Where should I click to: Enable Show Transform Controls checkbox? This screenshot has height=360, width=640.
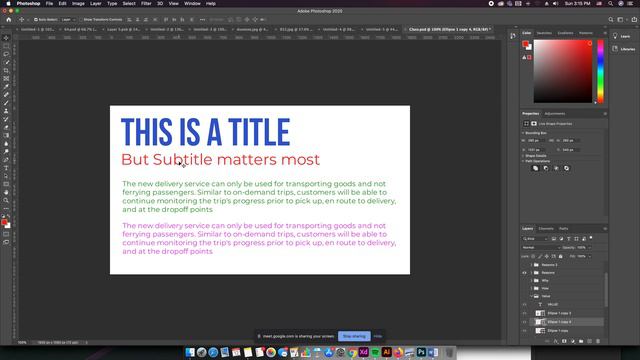(x=81, y=20)
